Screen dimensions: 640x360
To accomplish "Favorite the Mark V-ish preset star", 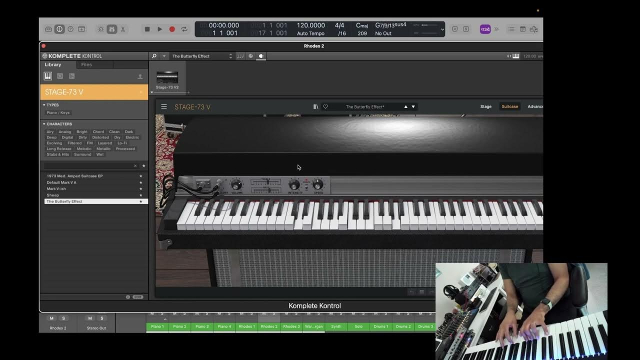I will coord(141,189).
